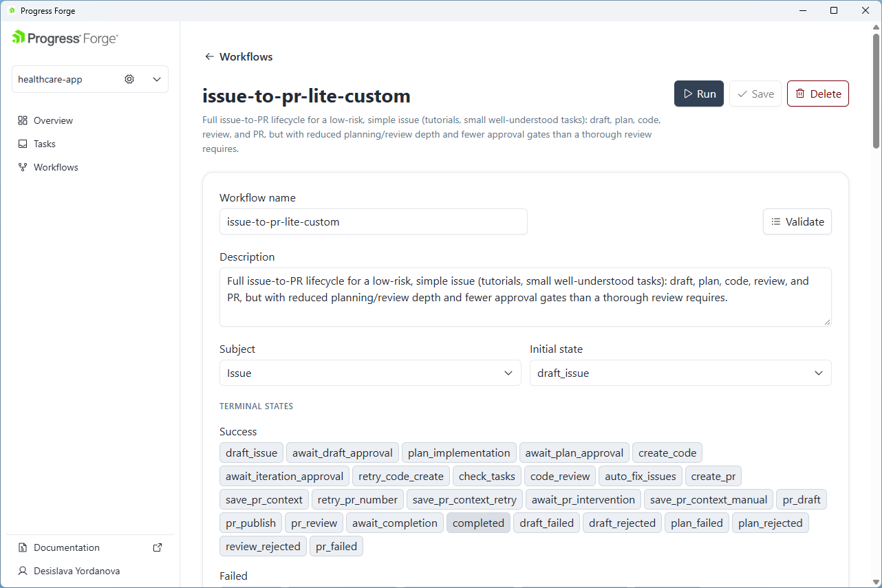Click the Overview grid icon
The image size is (882, 588).
[x=23, y=120]
